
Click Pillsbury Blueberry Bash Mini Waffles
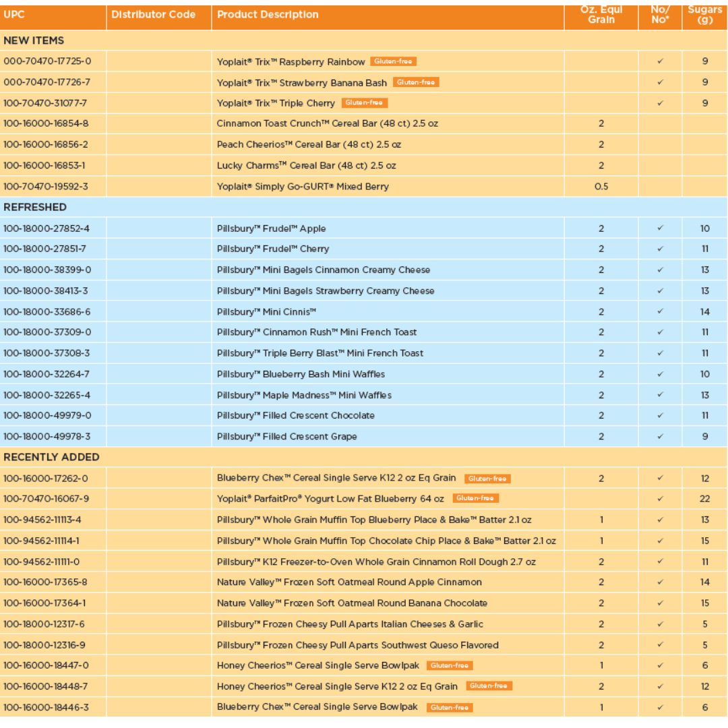coord(301,374)
